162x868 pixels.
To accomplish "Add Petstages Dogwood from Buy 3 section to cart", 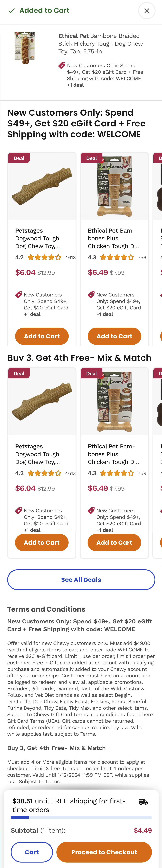I will click(x=42, y=543).
